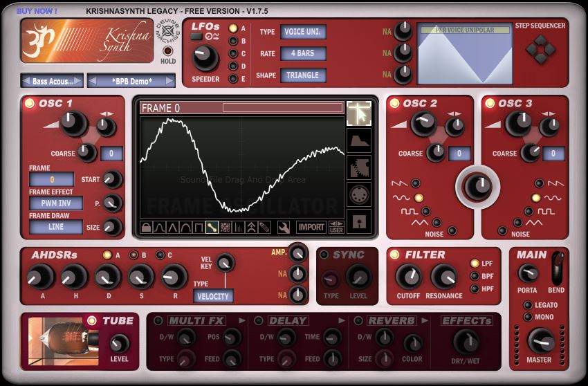The height and width of the screenshot is (386, 588).
Task: Open the Bass Acous... bank selector
Action: click(x=52, y=81)
